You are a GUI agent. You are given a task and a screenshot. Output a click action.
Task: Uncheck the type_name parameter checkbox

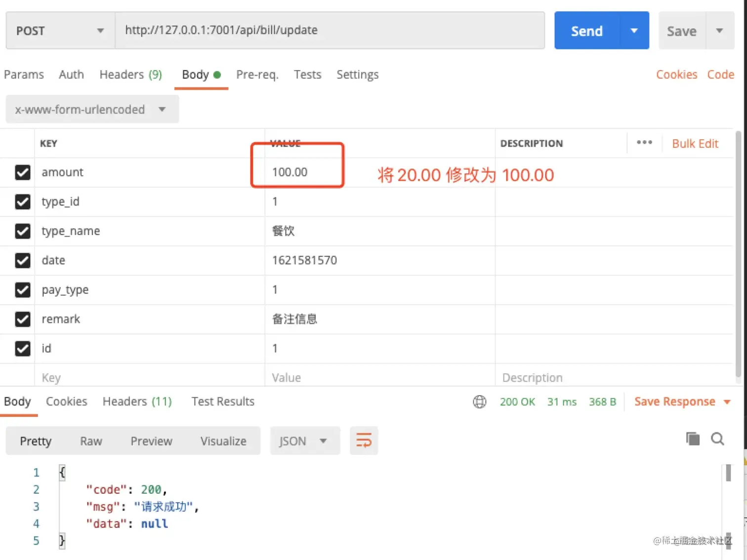(x=23, y=231)
